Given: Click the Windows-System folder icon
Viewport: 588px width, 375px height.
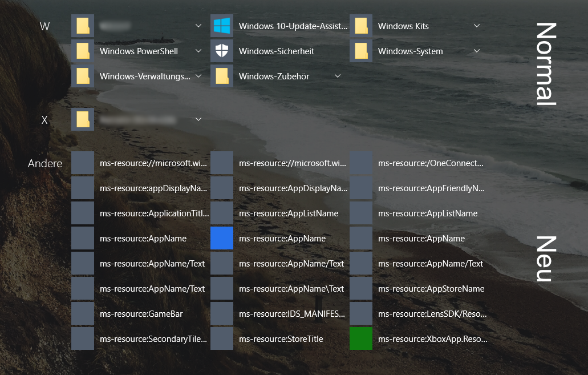Looking at the screenshot, I should pyautogui.click(x=361, y=51).
